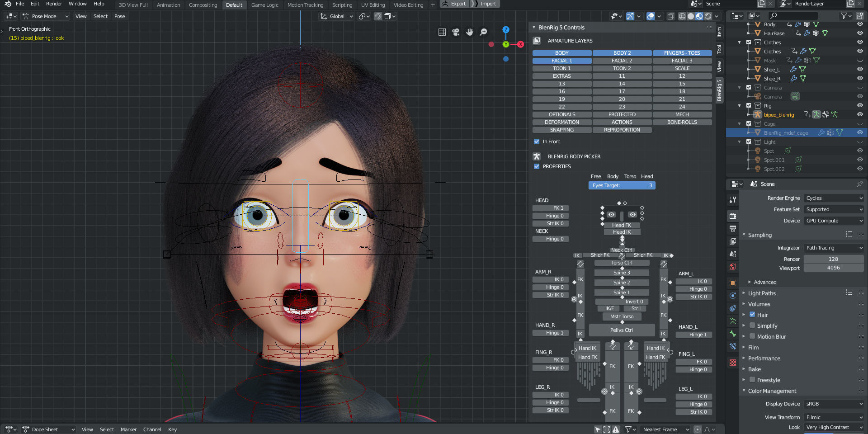Click the camera view icon in viewport
The image size is (868, 434).
tap(456, 32)
